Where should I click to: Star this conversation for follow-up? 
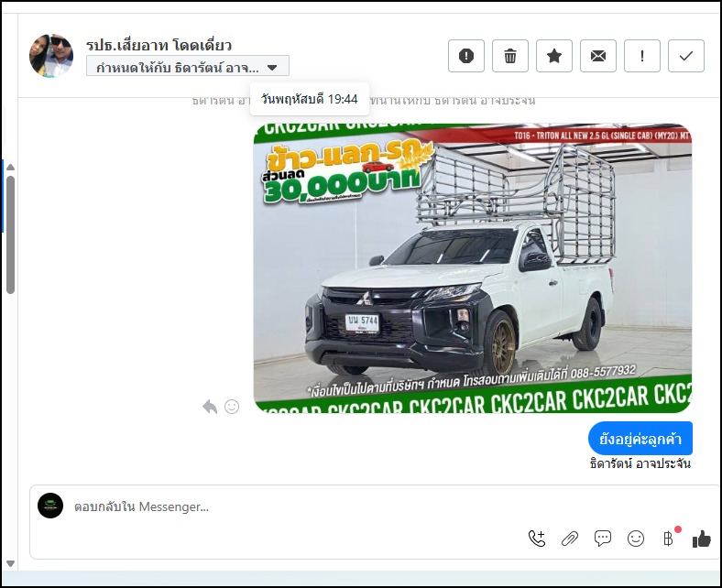pos(554,56)
